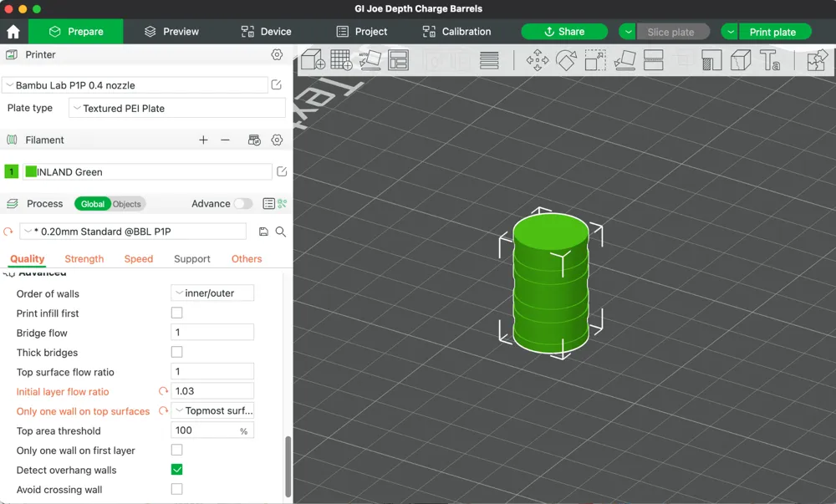836x504 pixels.
Task: Click the green filament 1 color swatch
Action: click(12, 172)
